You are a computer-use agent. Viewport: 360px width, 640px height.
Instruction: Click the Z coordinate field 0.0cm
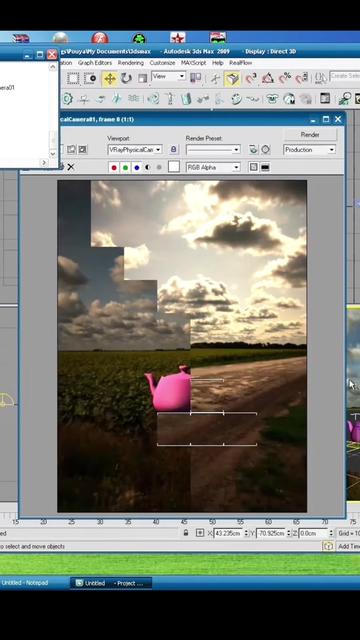[x=313, y=533]
